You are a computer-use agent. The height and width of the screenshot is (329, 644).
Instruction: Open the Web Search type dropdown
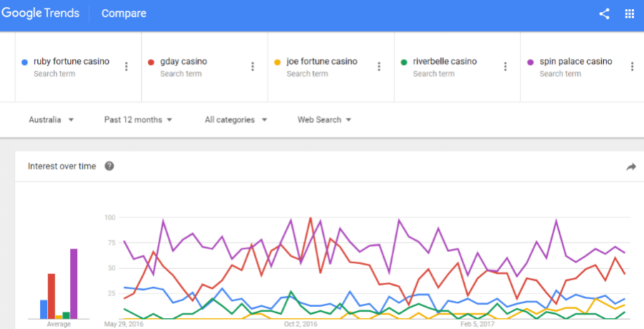324,119
